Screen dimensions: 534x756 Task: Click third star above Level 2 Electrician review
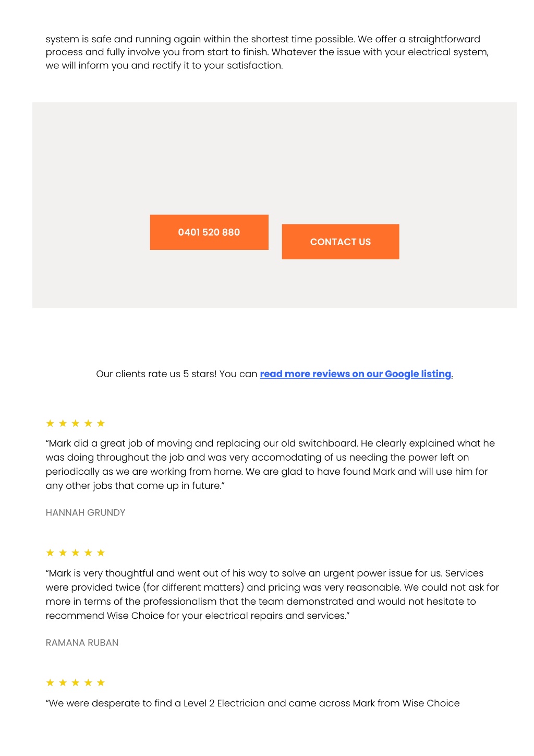click(x=76, y=682)
